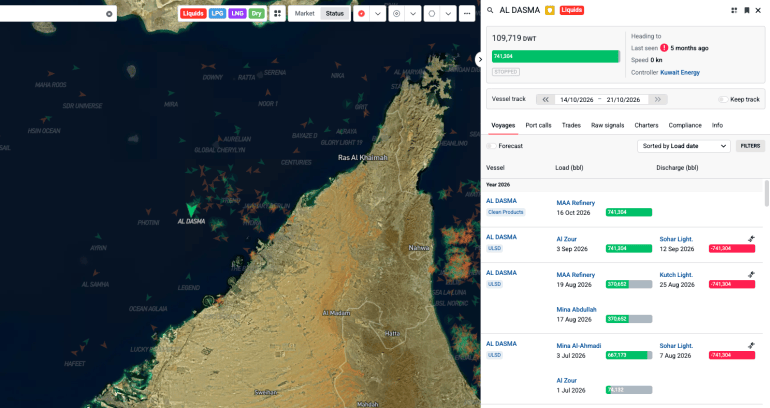
Task: Clear the map search box
Action: point(109,14)
